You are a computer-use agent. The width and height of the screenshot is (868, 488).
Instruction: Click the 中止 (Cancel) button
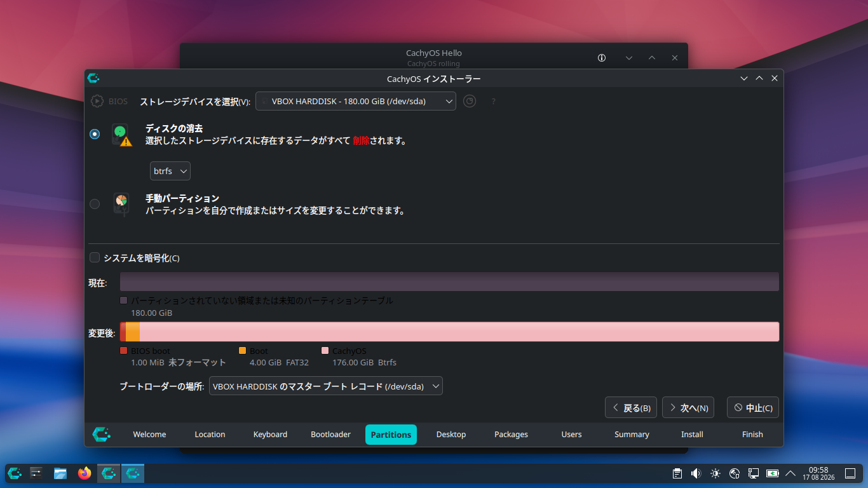tap(753, 408)
